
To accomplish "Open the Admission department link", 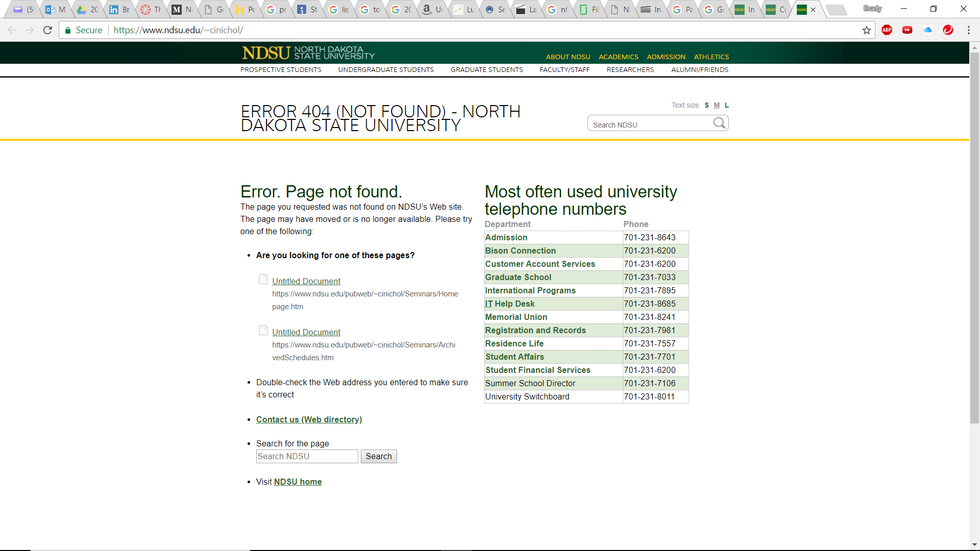I will point(506,237).
